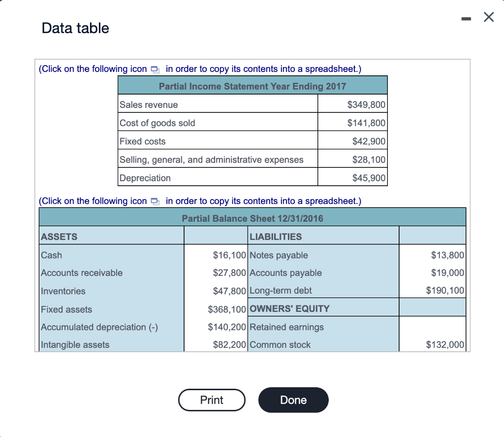Click the ASSETS column heading
504x437 pixels.
click(58, 236)
